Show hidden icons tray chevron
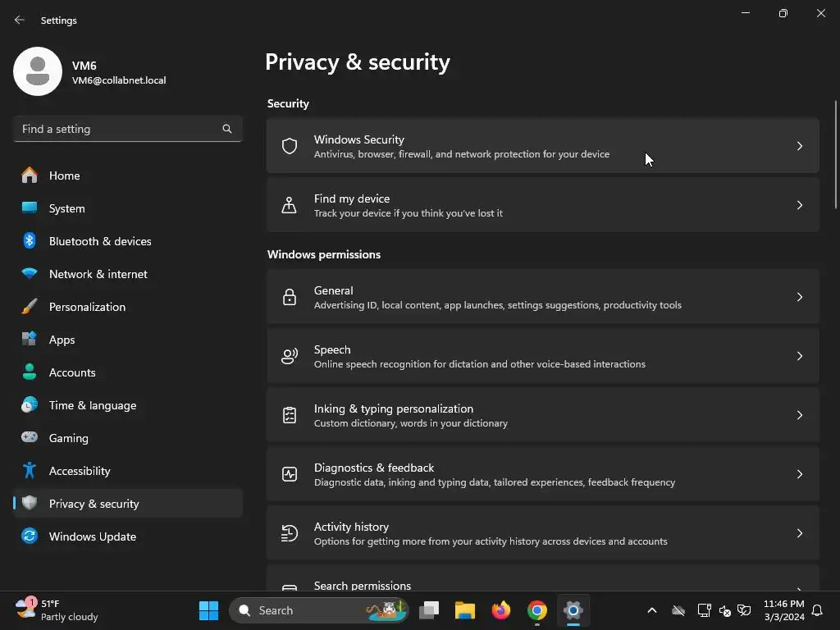The image size is (840, 630). (x=652, y=610)
